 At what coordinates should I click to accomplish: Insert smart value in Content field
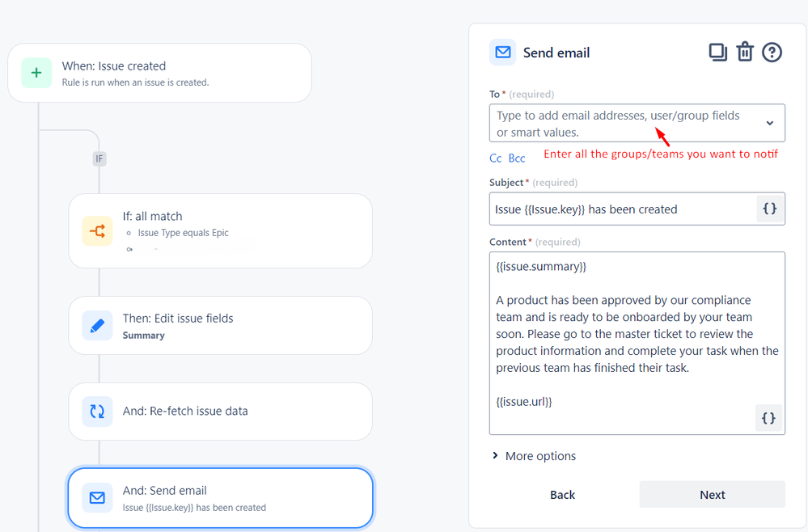pyautogui.click(x=768, y=418)
